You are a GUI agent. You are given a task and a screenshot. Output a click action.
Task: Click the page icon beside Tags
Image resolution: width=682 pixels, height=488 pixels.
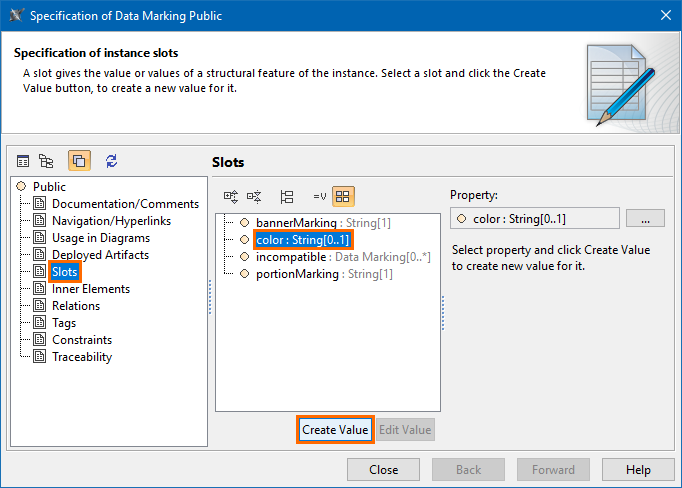click(x=40, y=322)
